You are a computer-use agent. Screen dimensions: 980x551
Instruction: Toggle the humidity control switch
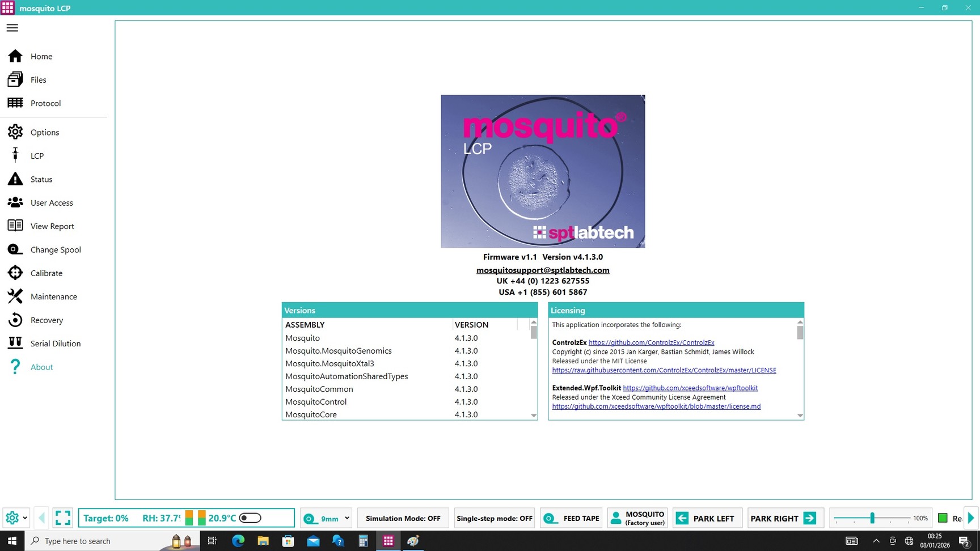(x=250, y=518)
